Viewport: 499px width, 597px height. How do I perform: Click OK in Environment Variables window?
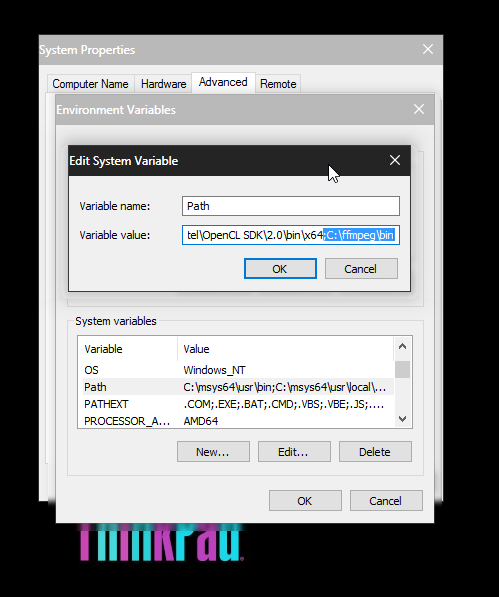[305, 501]
